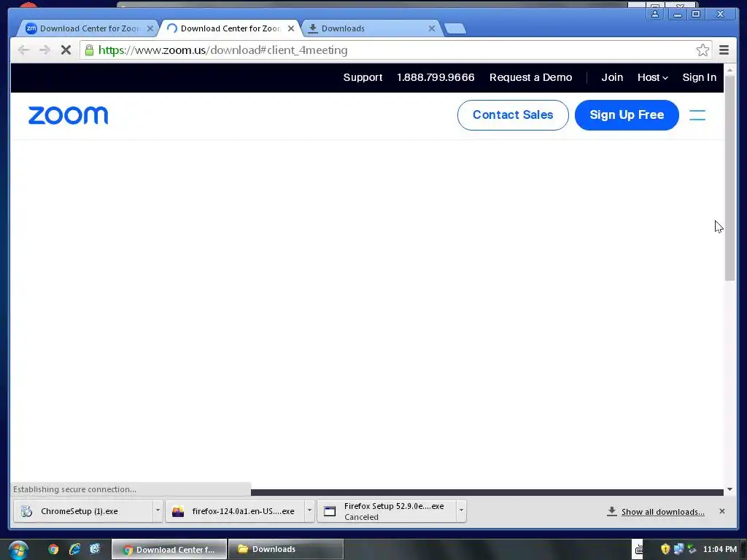
Task: Expand firefox-124.0a1 download options arrow
Action: (309, 510)
